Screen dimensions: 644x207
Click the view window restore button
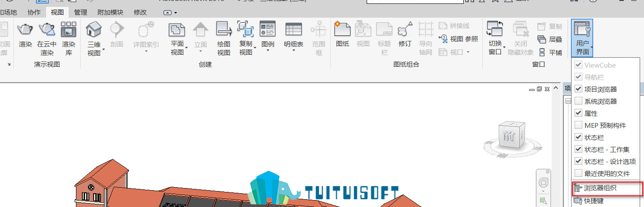point(539,89)
